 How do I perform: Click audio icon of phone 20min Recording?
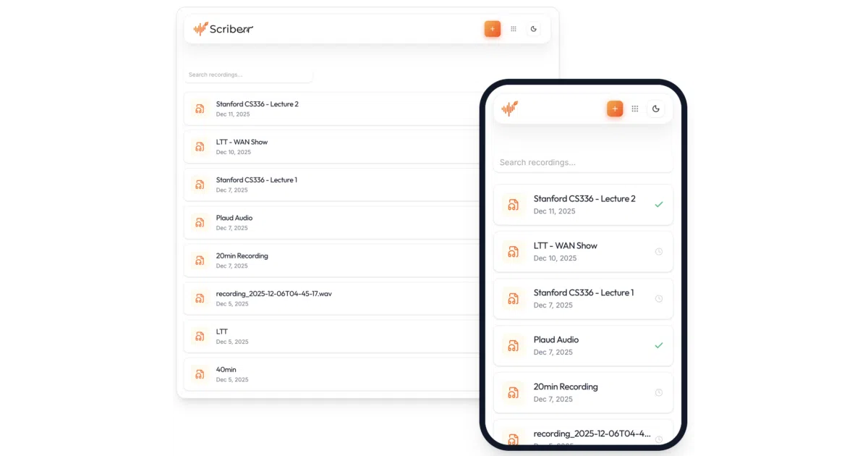[x=513, y=393]
